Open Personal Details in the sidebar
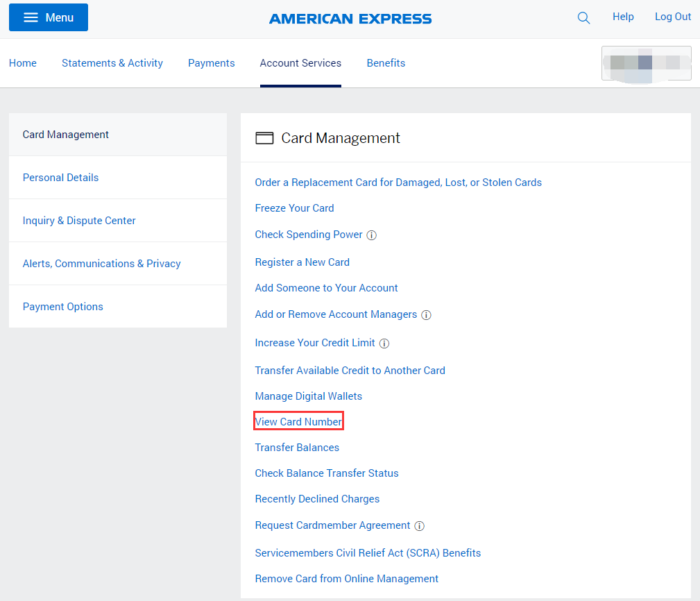This screenshot has width=700, height=601. 118,177
